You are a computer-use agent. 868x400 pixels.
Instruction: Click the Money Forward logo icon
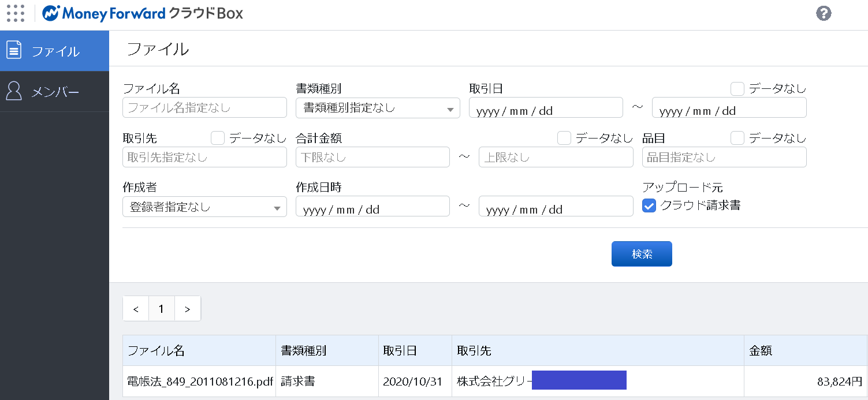click(52, 13)
